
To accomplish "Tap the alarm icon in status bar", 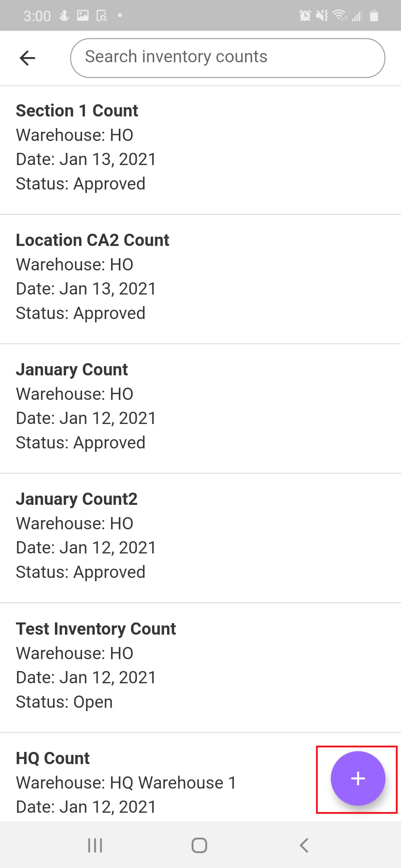I will (305, 16).
